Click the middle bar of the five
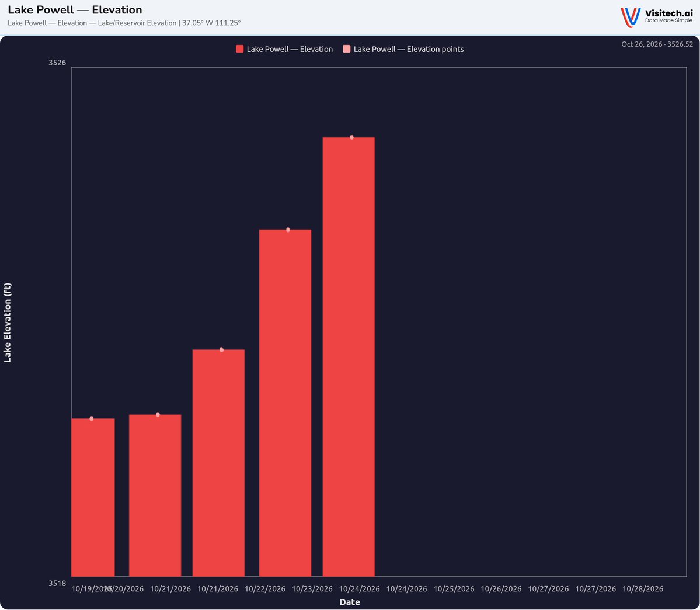The width and height of the screenshot is (700, 610). [218, 463]
